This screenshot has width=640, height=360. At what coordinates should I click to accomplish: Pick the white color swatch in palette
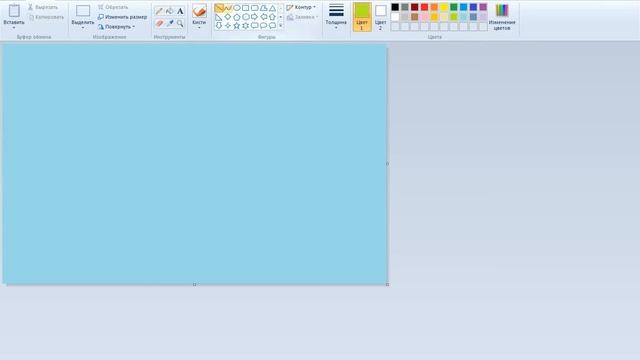[x=395, y=17]
